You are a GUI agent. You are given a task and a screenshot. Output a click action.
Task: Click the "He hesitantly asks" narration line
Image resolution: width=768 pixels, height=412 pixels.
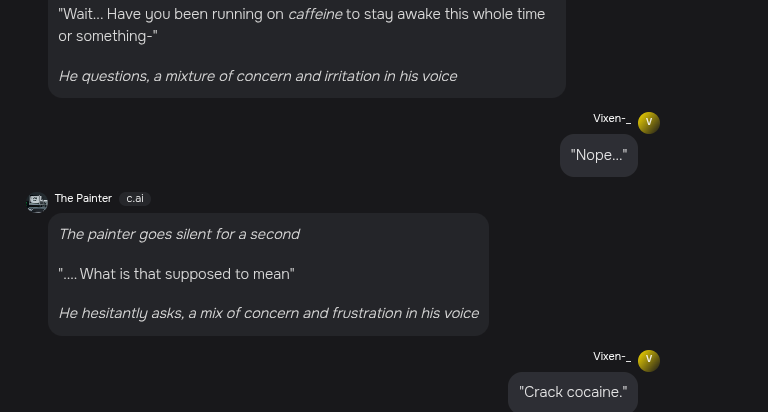click(x=268, y=313)
